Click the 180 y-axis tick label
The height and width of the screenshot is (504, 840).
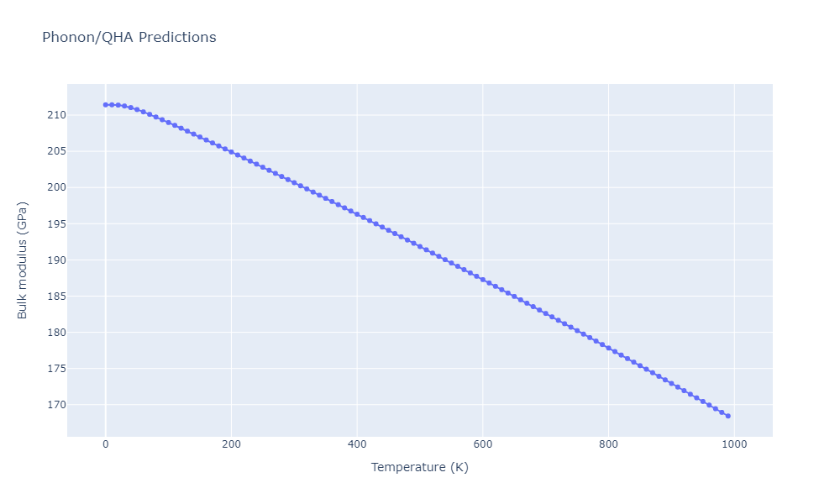pyautogui.click(x=55, y=333)
